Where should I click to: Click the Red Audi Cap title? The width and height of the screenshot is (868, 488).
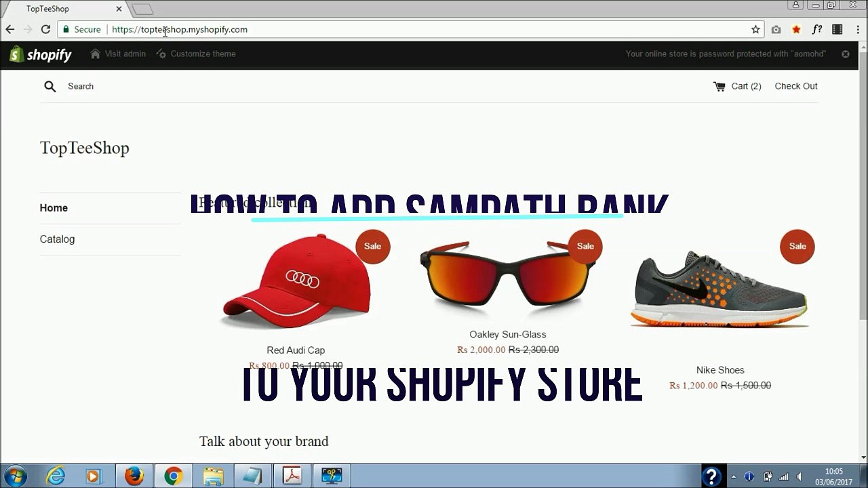point(296,350)
